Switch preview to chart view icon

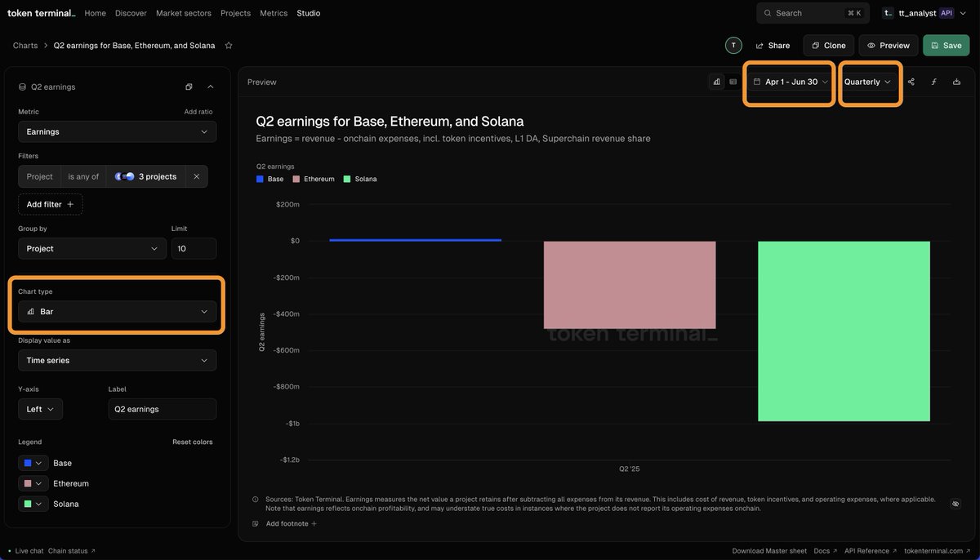716,82
